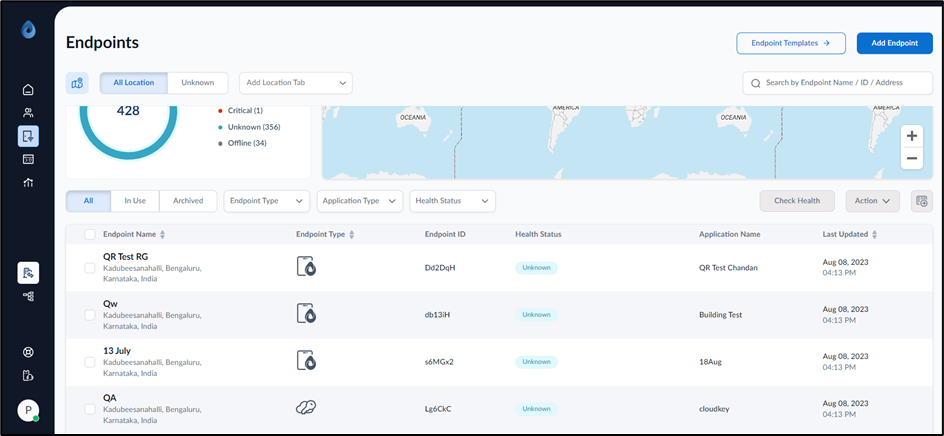The width and height of the screenshot is (944, 436).
Task: Open the analytics chart sidebar icon
Action: point(28,182)
